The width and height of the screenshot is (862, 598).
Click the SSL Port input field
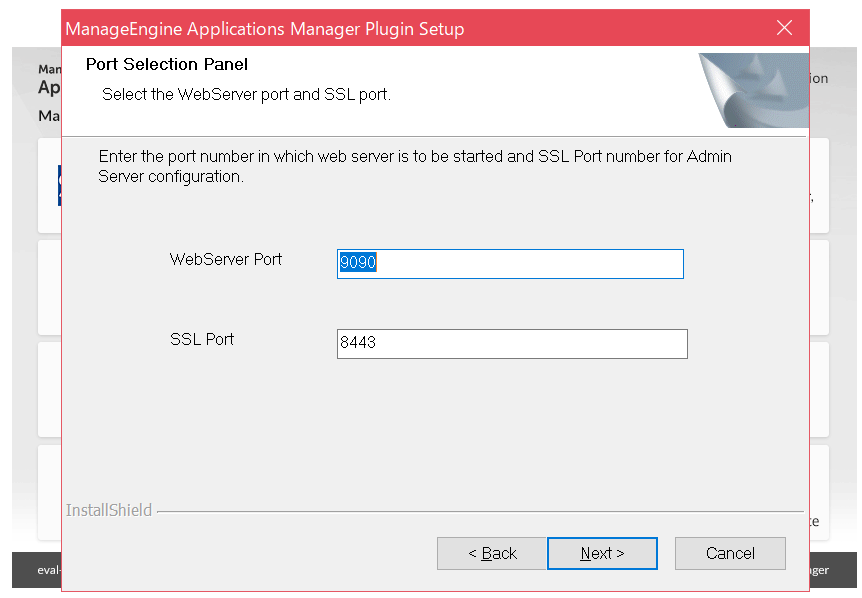point(512,343)
